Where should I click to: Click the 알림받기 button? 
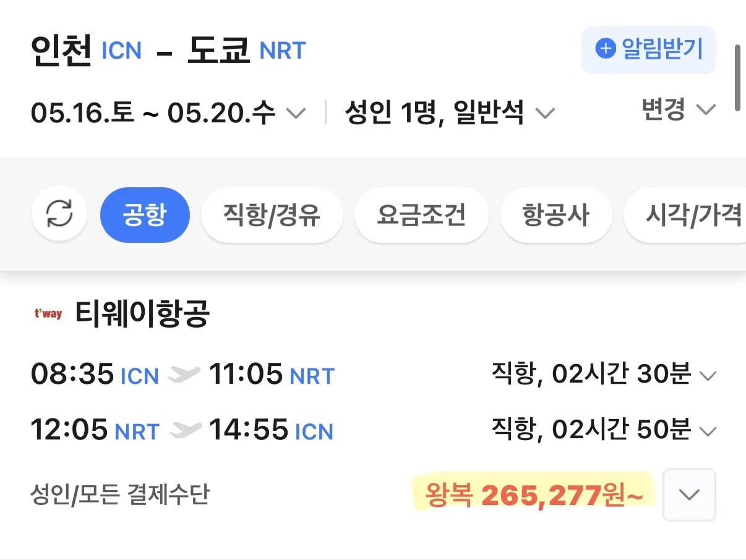tap(648, 49)
